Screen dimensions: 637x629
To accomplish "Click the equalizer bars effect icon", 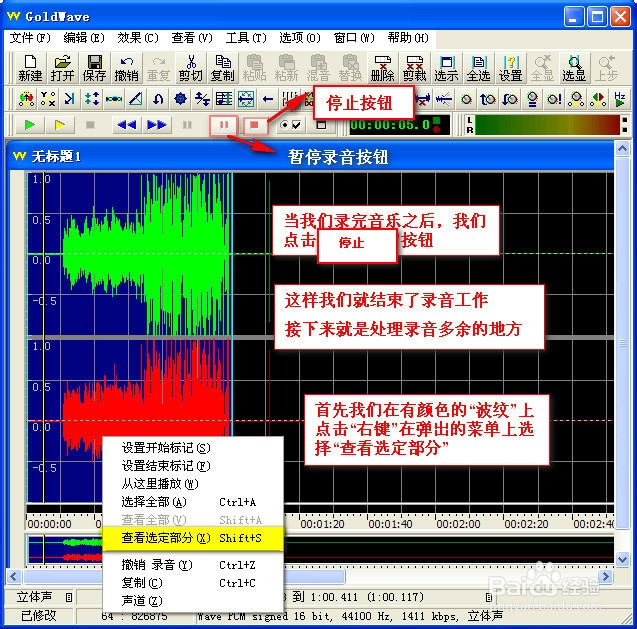I will click(223, 99).
